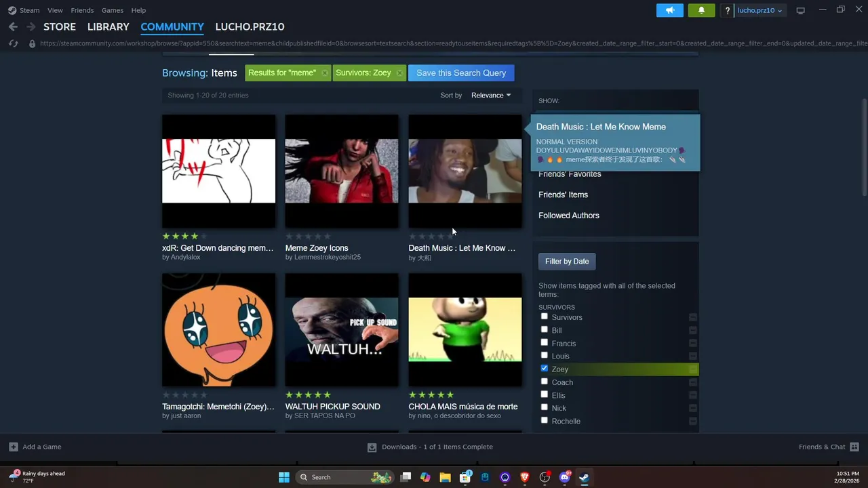868x488 pixels.
Task: Open the Meme Zoey Icons item title
Action: click(317, 248)
